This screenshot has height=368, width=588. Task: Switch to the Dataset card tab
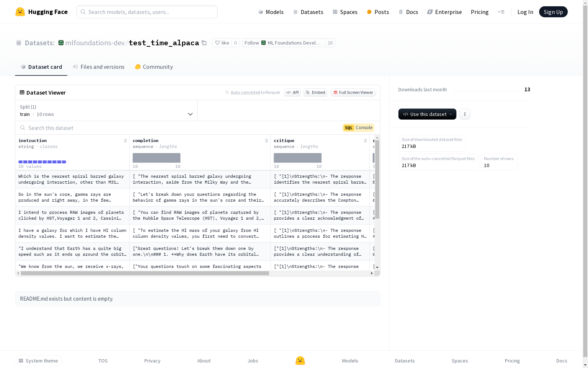coord(41,67)
